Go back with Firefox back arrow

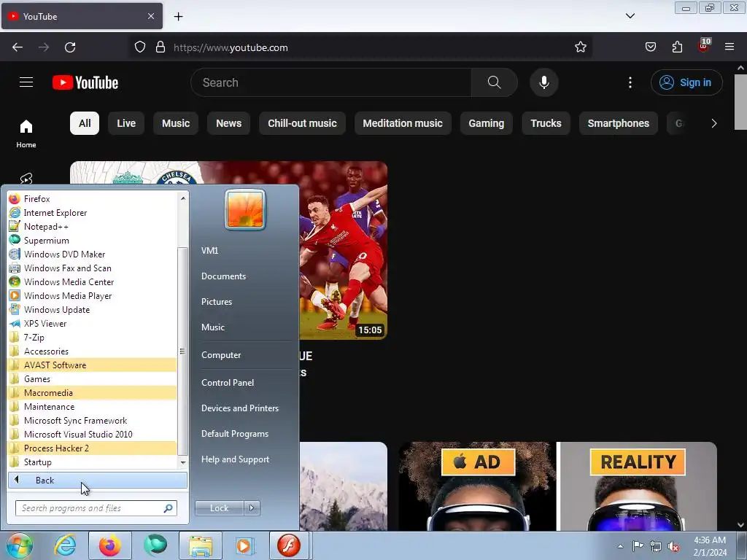(x=18, y=47)
